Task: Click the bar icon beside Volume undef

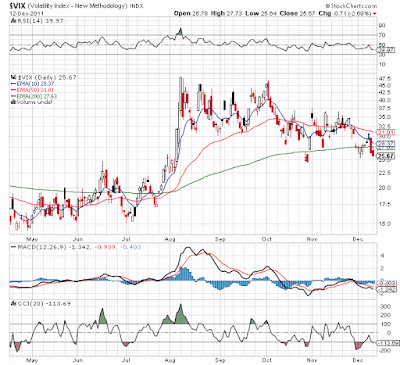Action: 13,102
